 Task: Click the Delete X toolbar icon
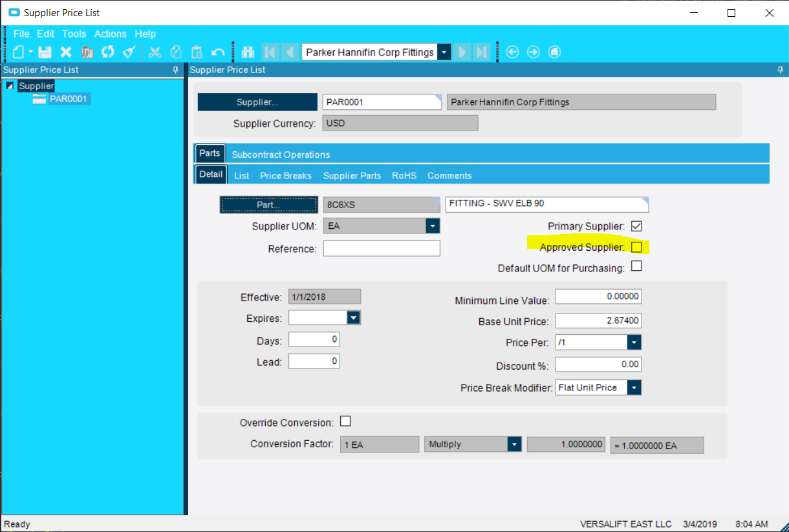pyautogui.click(x=66, y=52)
